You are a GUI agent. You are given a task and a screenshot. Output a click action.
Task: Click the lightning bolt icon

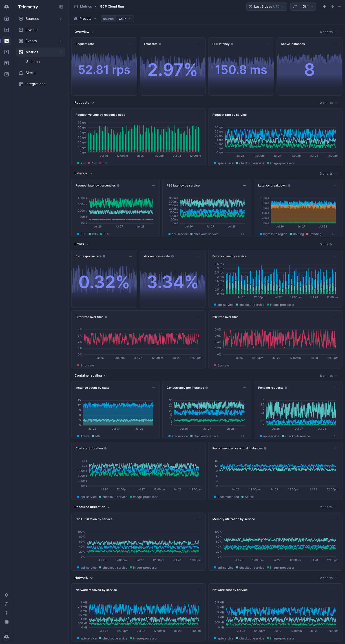click(x=332, y=6)
